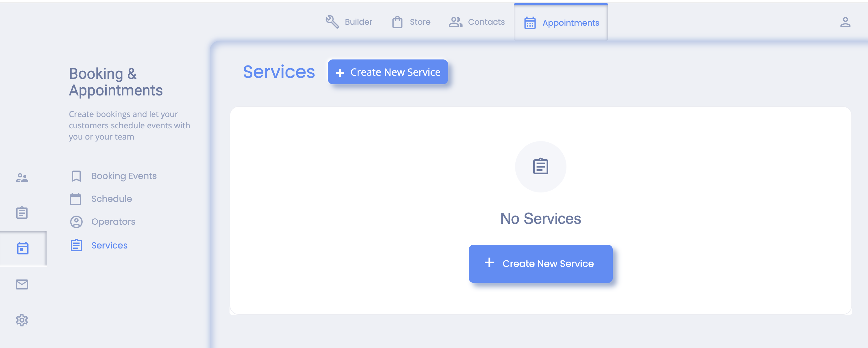Click the Store shopping bag icon
This screenshot has width=868, height=348.
click(x=397, y=22)
